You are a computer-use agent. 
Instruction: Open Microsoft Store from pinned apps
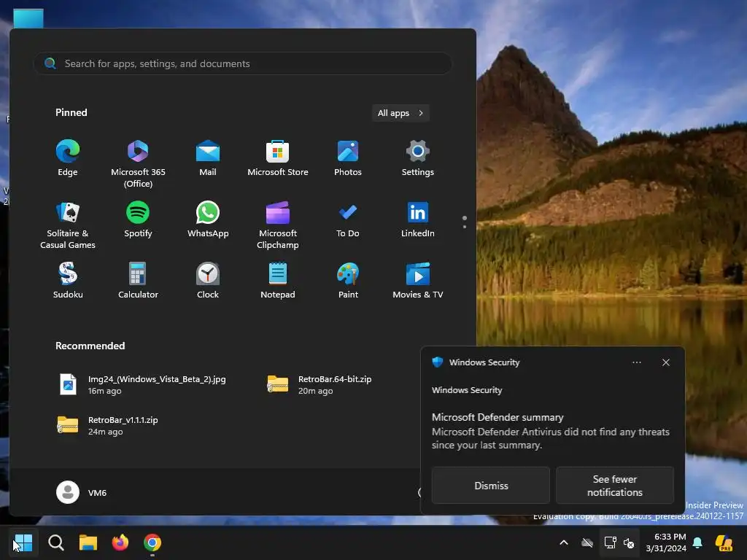(x=278, y=158)
